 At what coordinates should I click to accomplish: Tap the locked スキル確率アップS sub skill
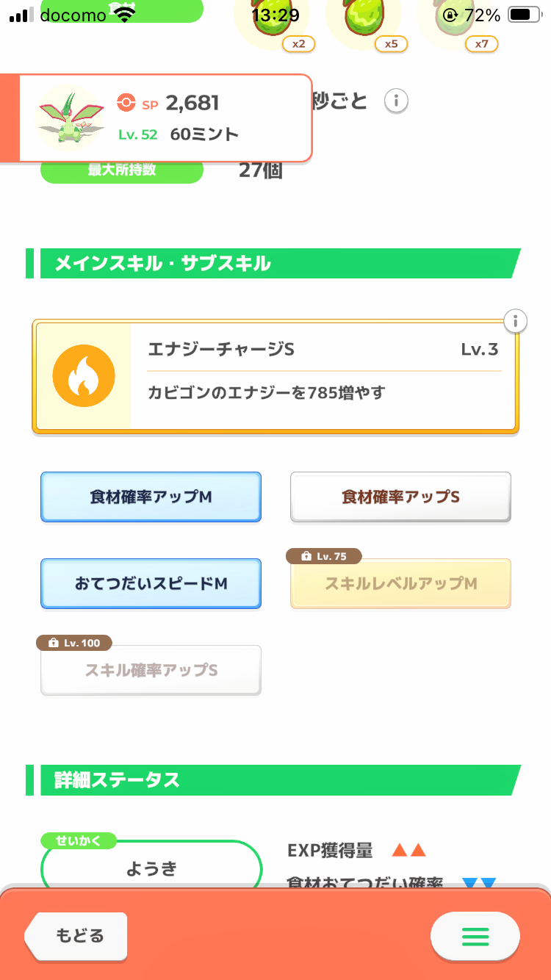tap(151, 670)
